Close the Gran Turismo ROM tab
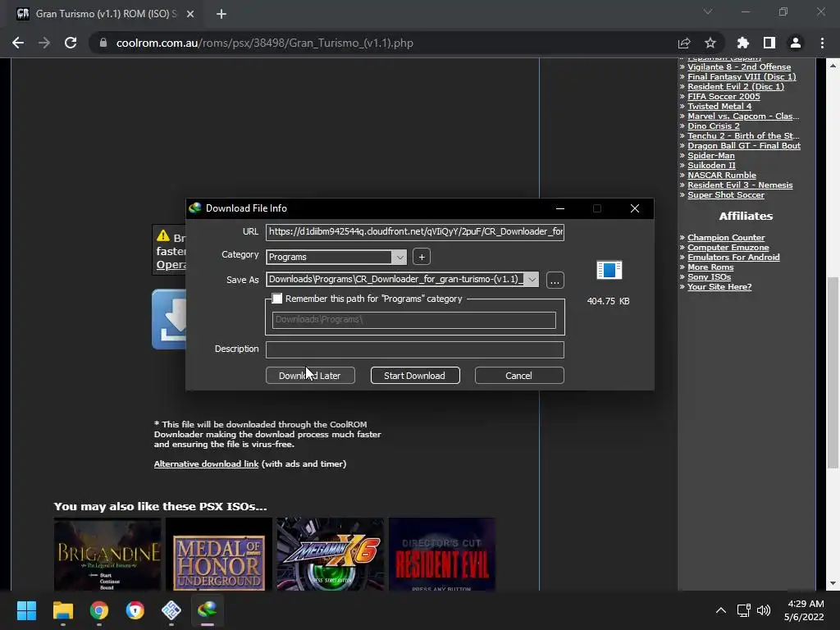Screen dimensions: 840x630 pos(190,14)
